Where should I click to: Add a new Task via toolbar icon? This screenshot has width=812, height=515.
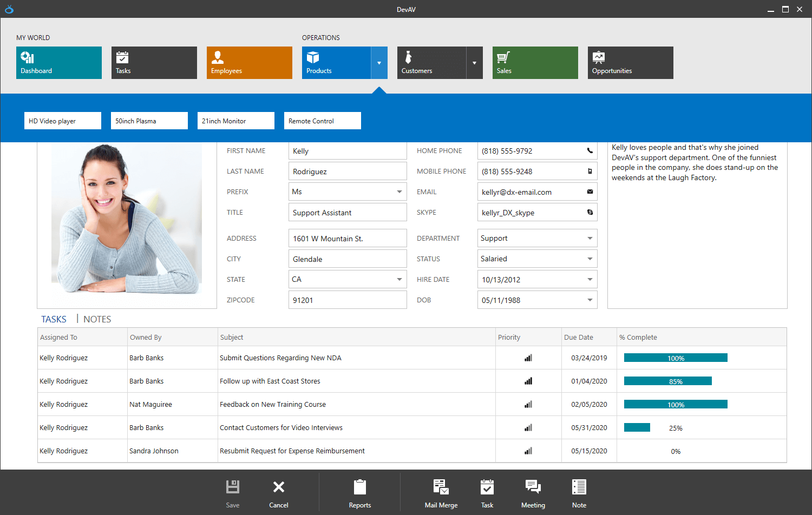click(487, 487)
